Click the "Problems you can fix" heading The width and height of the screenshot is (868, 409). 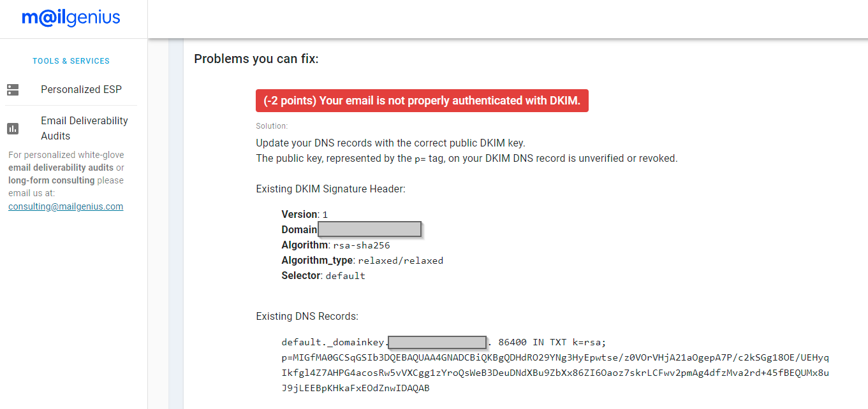256,59
